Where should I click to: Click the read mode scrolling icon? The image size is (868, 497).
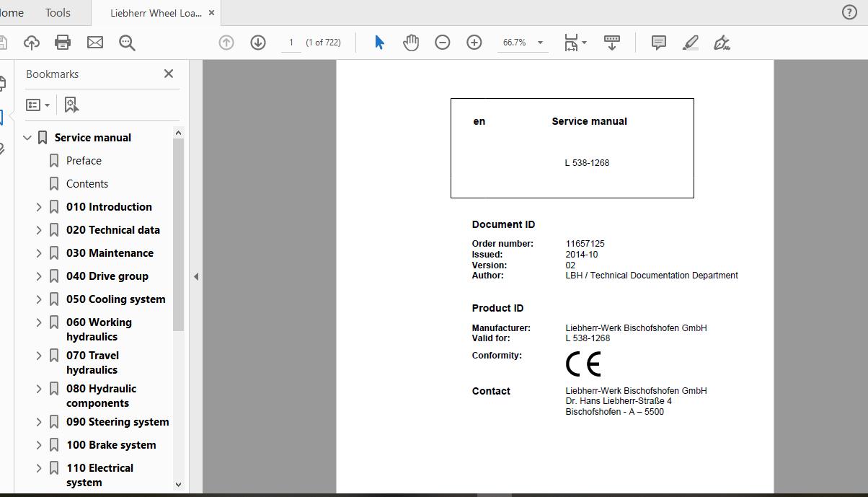(612, 43)
